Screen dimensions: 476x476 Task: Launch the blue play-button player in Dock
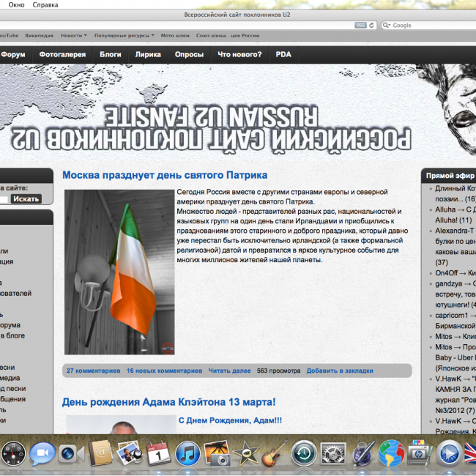(x=450, y=454)
